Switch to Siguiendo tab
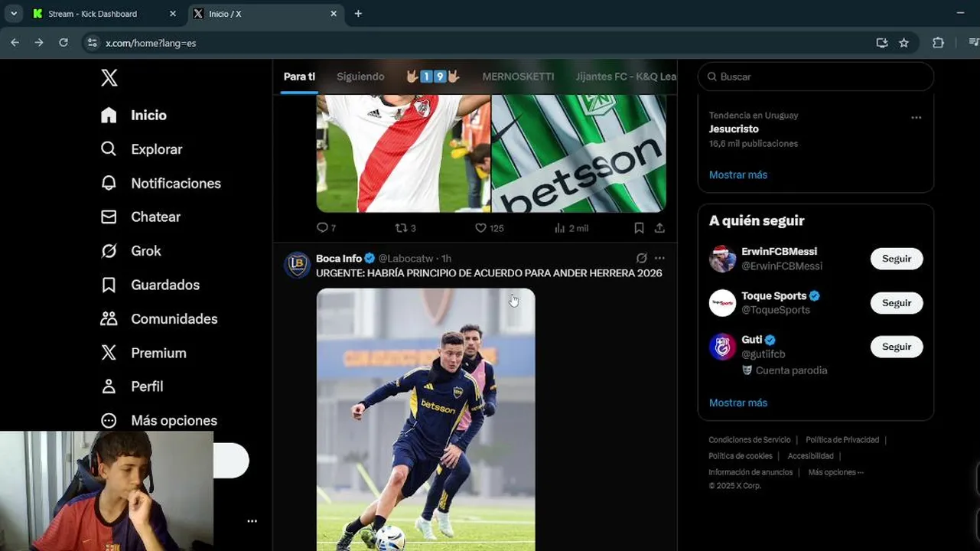The height and width of the screenshot is (551, 980). [360, 77]
